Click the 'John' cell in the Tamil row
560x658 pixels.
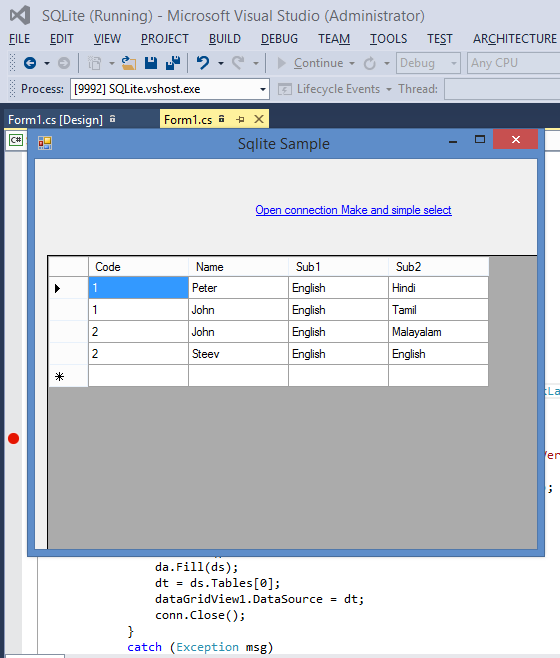238,310
